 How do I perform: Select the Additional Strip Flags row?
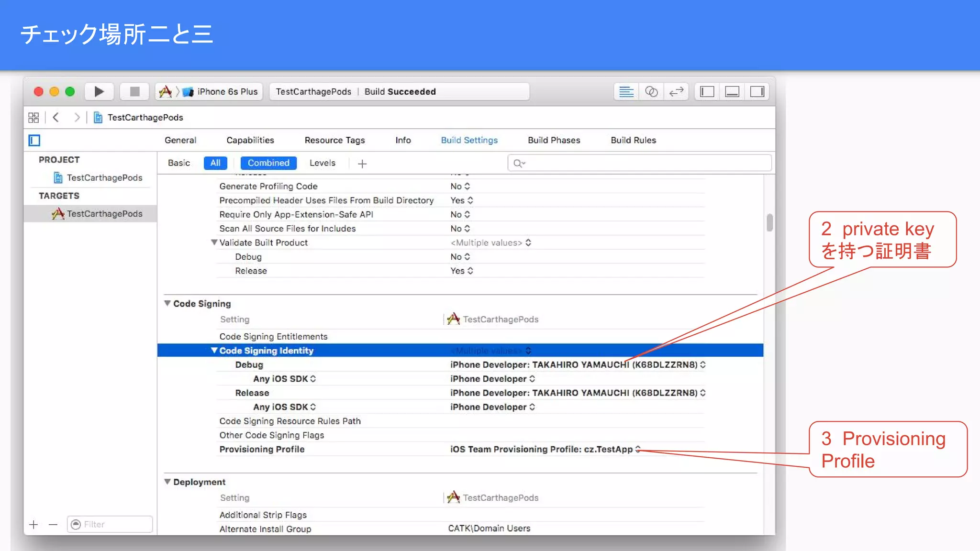460,515
